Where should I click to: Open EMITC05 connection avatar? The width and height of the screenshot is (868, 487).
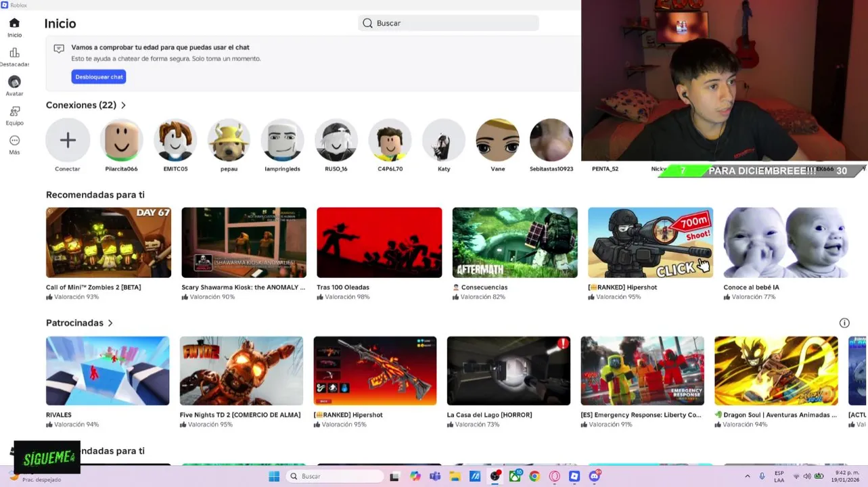click(175, 140)
